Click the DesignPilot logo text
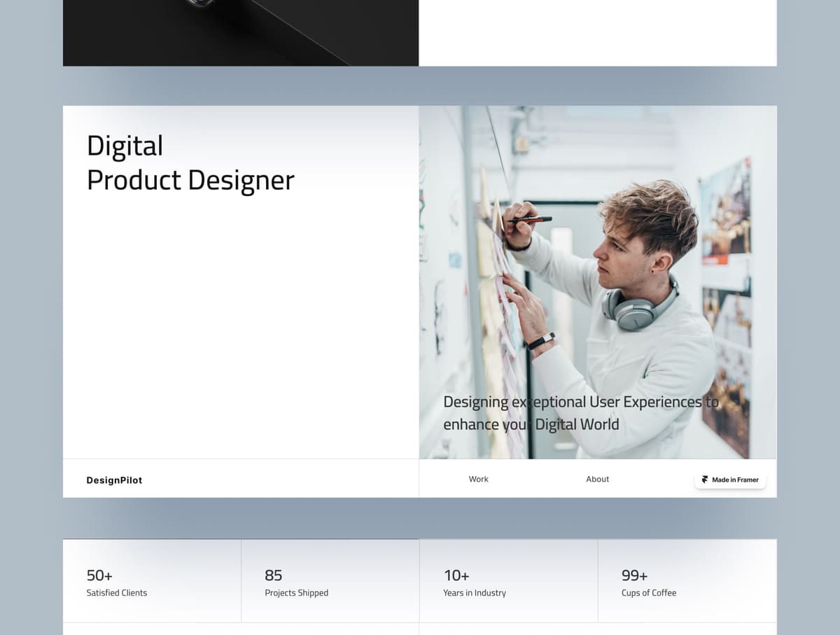The height and width of the screenshot is (635, 840). click(x=114, y=480)
